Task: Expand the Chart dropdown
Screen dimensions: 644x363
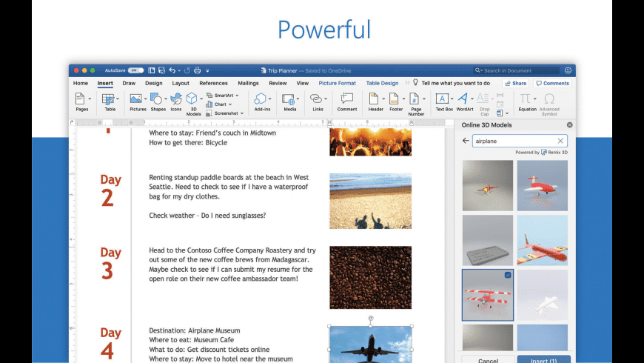Action: pos(222,104)
